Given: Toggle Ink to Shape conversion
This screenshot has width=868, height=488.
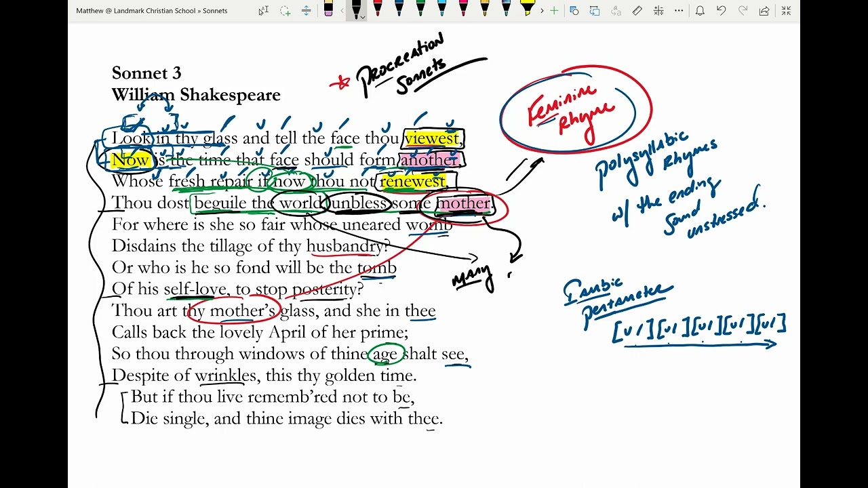Looking at the screenshot, I should click(595, 11).
